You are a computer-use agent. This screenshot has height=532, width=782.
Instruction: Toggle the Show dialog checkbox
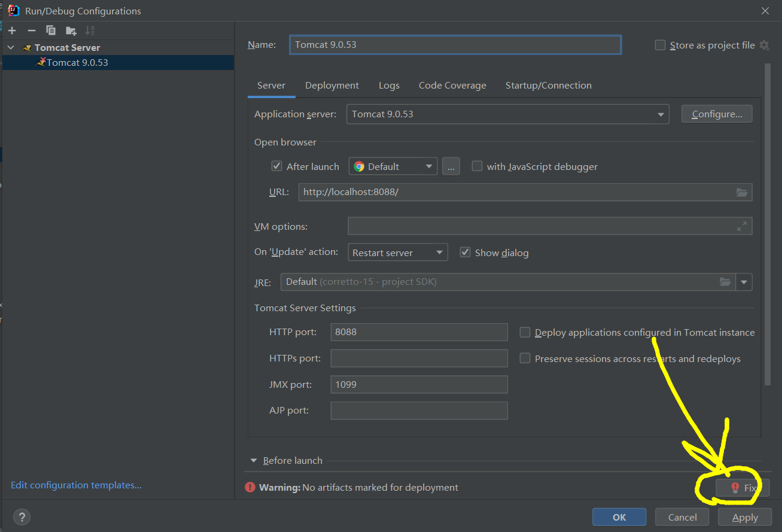click(x=465, y=253)
